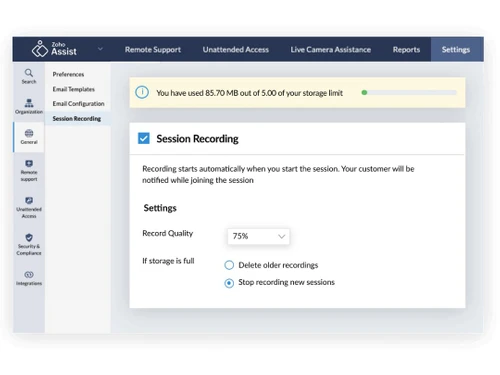Click the Settings section heading
Image resolution: width=500 pixels, height=375 pixels.
160,208
